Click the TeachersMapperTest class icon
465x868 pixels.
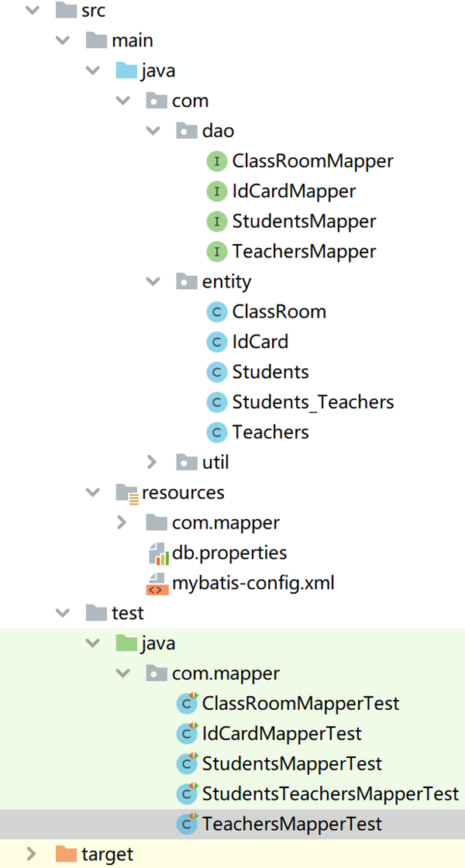187,824
